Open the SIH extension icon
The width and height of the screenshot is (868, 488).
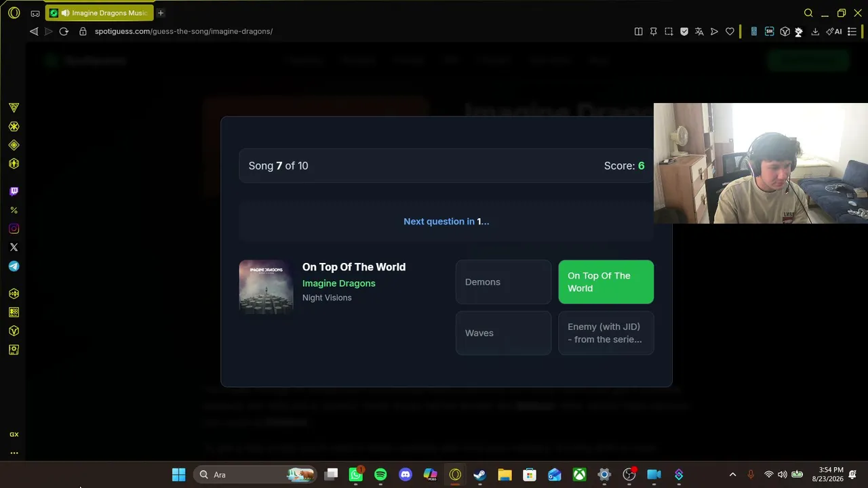click(x=769, y=31)
